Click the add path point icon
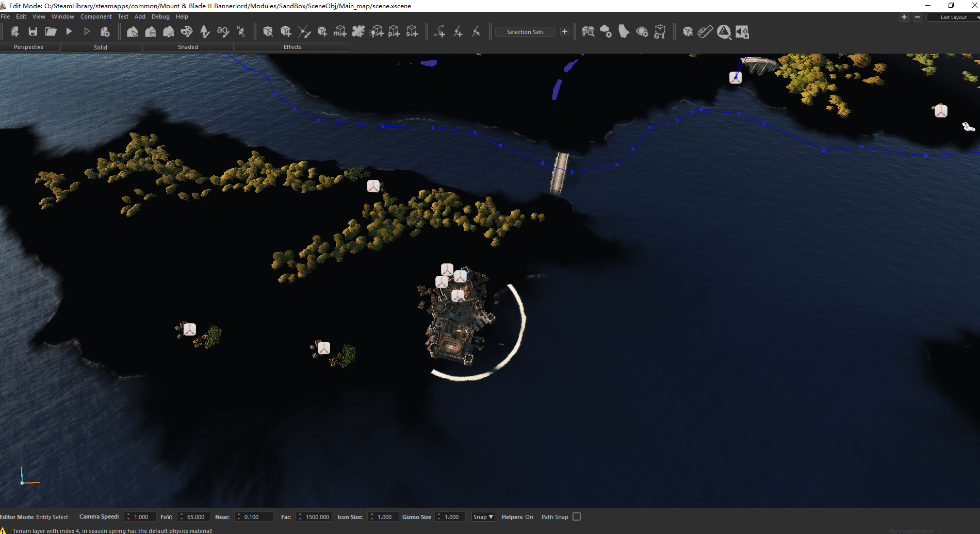The width and height of the screenshot is (980, 534). 440,31
